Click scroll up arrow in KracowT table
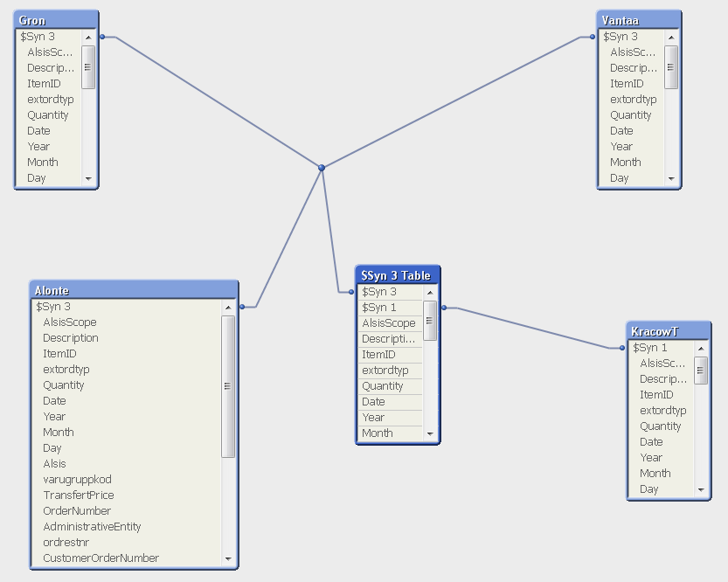This screenshot has height=582, width=728. (x=701, y=348)
